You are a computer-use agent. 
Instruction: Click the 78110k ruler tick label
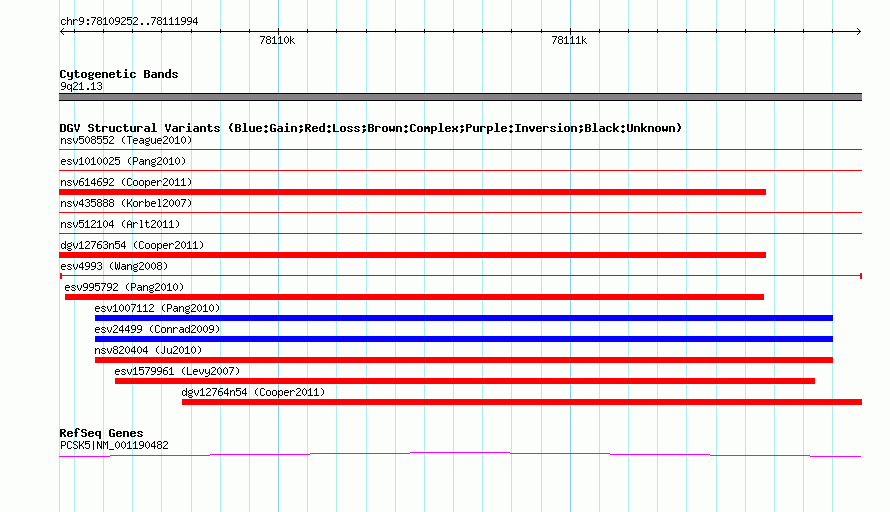[277, 40]
